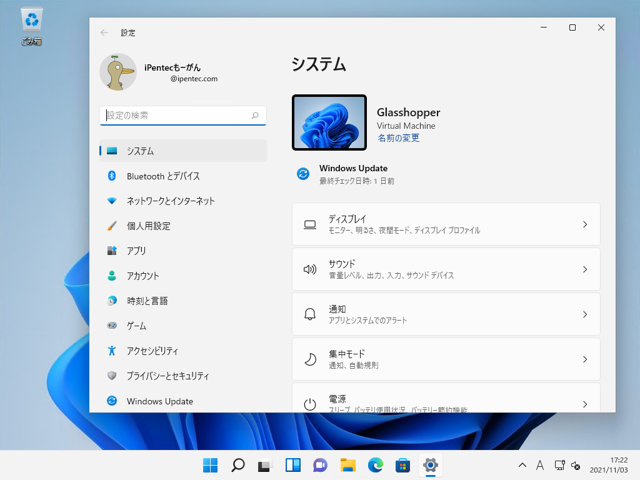Click the sound speaker icon
The width and height of the screenshot is (640, 480).
(x=310, y=269)
